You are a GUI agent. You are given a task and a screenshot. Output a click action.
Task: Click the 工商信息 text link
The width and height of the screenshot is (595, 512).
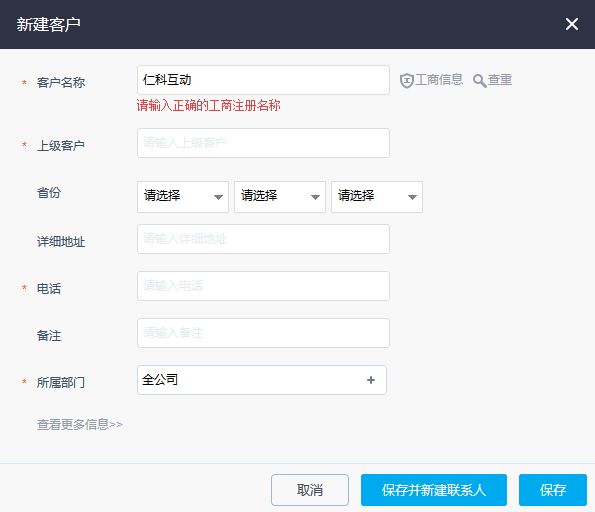pos(439,80)
